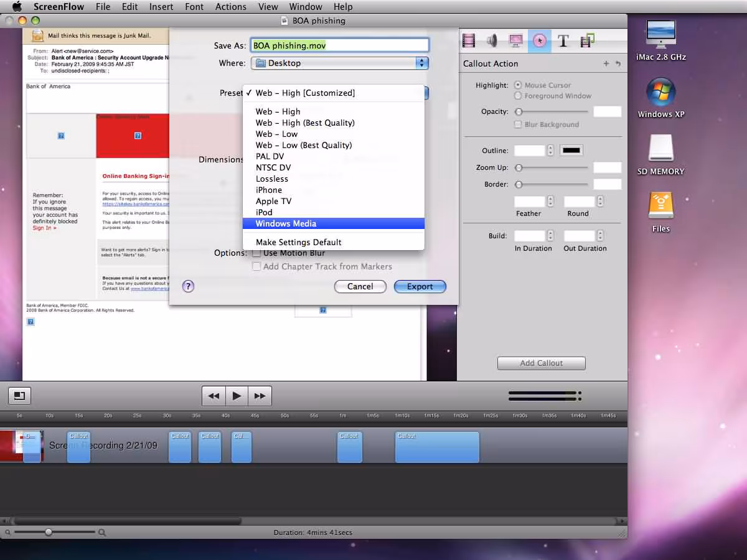747x560 pixels.
Task: Click the Round value stepper
Action: [x=600, y=202]
